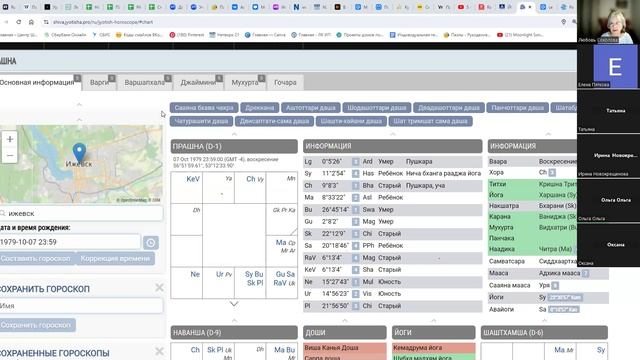
Task: Show Шат тримшат сама даша
Action: coord(430,121)
